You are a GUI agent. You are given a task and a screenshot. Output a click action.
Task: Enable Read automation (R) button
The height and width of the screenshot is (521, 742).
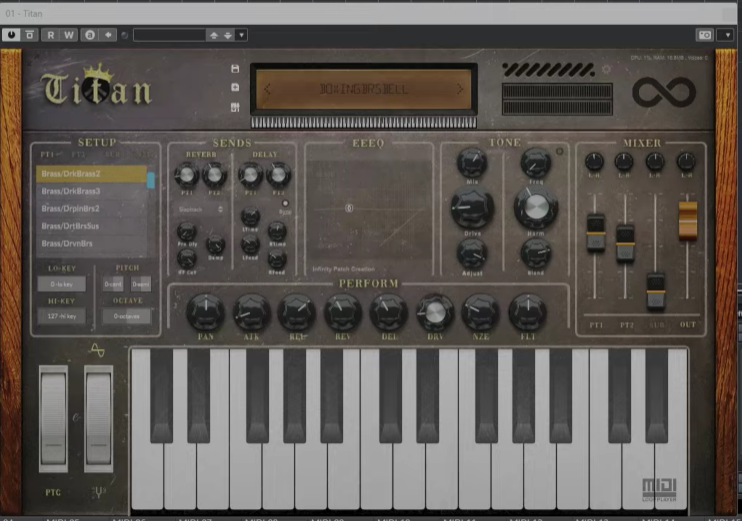(x=51, y=35)
